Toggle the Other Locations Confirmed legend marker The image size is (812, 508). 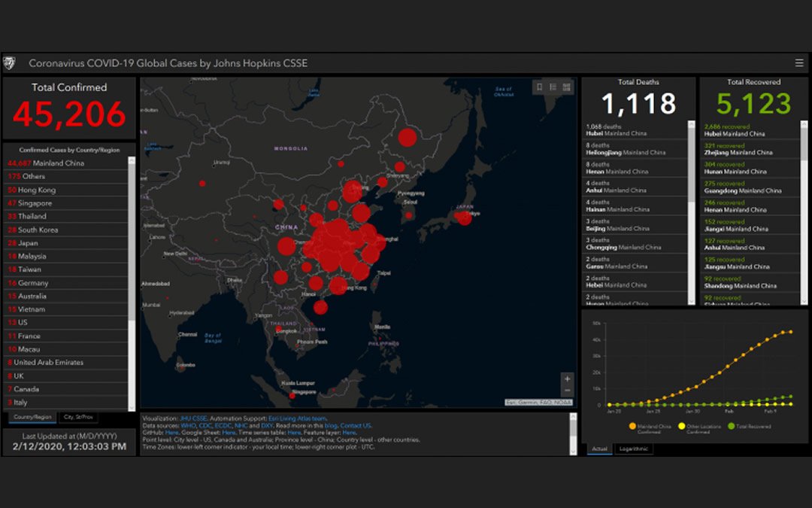[x=681, y=426]
